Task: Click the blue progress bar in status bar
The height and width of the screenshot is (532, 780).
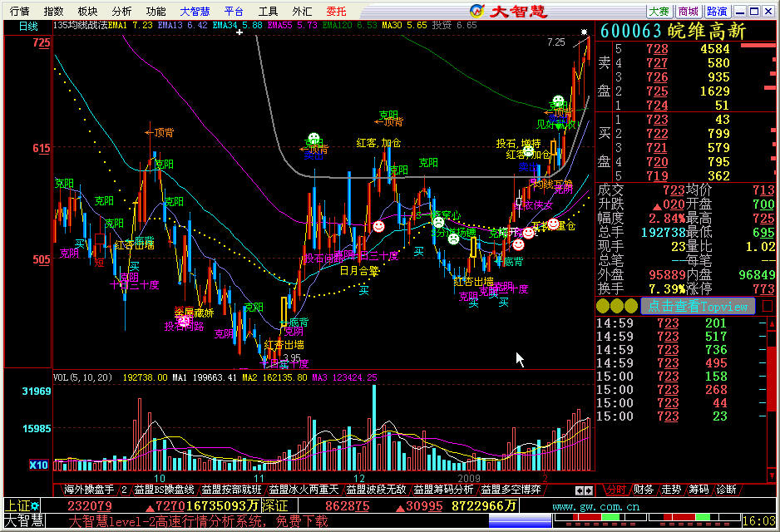Action: click(521, 520)
